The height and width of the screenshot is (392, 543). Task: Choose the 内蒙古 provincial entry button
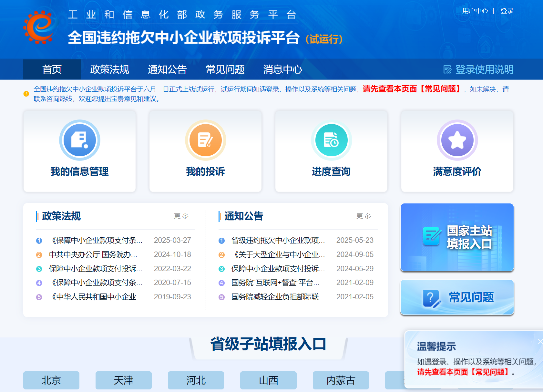pos(341,380)
